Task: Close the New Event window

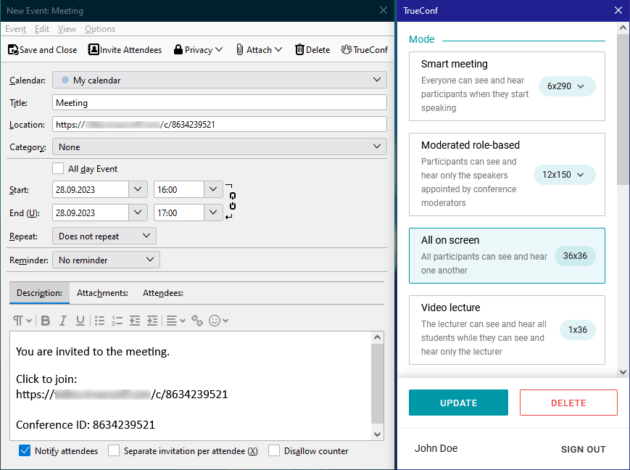Action: point(383,10)
